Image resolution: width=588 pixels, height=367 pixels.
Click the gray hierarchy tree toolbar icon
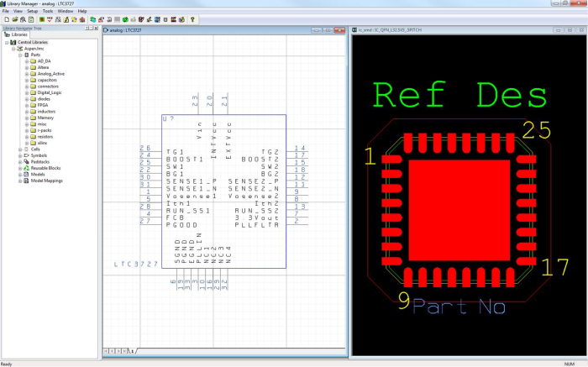click(58, 19)
